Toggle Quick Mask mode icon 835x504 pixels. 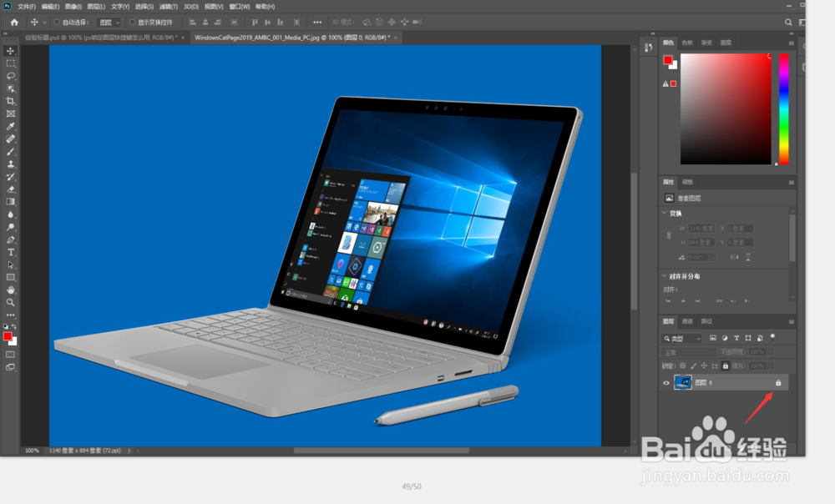point(10,355)
